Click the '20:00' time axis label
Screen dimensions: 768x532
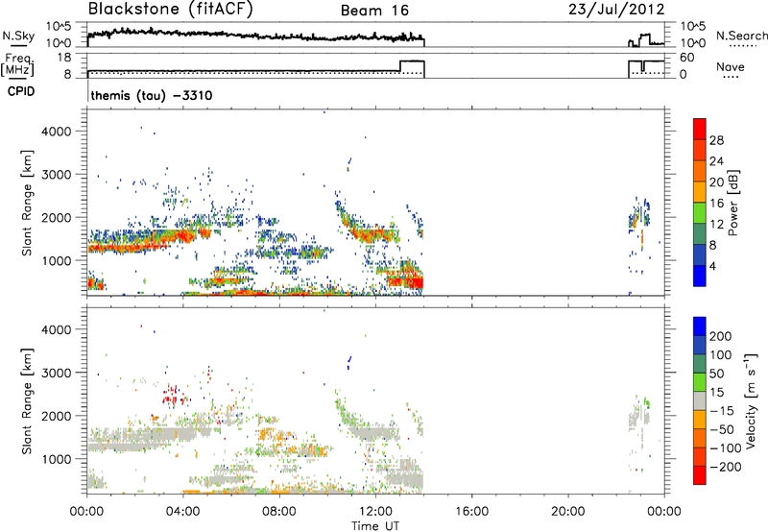[568, 512]
